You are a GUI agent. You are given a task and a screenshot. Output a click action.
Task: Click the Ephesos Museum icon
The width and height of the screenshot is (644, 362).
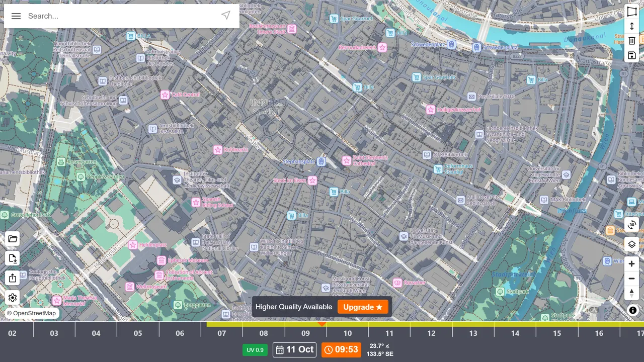pos(161,260)
